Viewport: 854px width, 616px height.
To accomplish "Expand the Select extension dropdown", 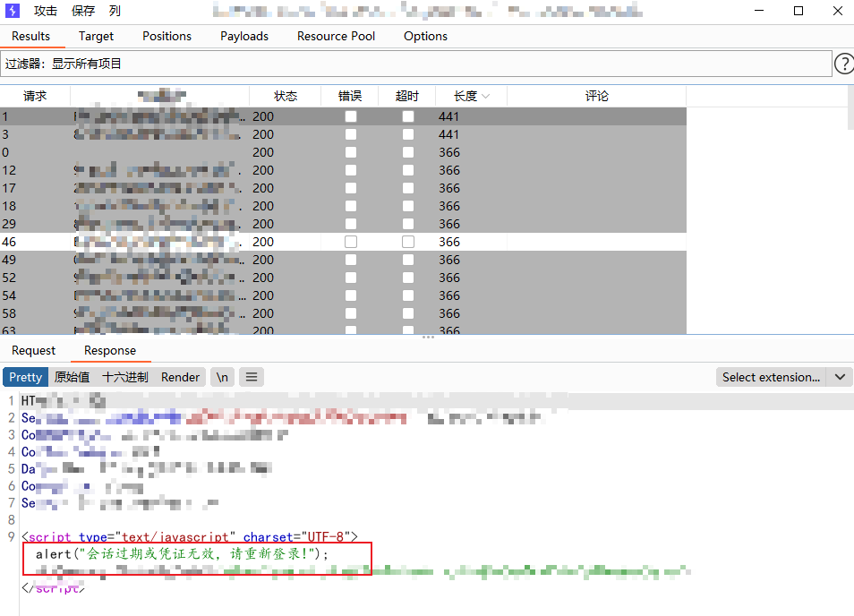I will 771,377.
